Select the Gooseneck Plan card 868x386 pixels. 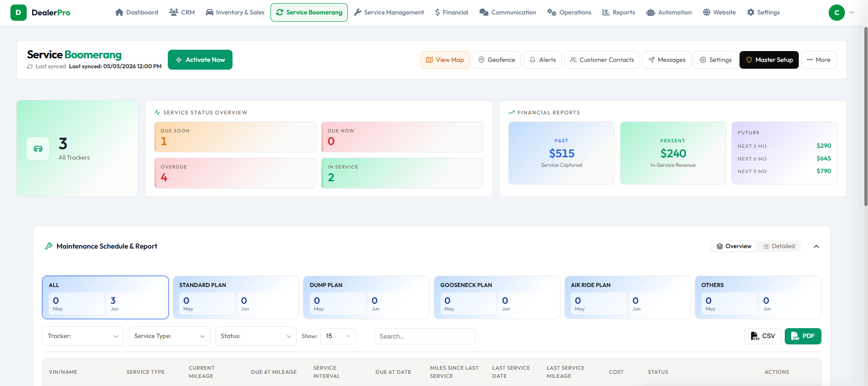(497, 297)
